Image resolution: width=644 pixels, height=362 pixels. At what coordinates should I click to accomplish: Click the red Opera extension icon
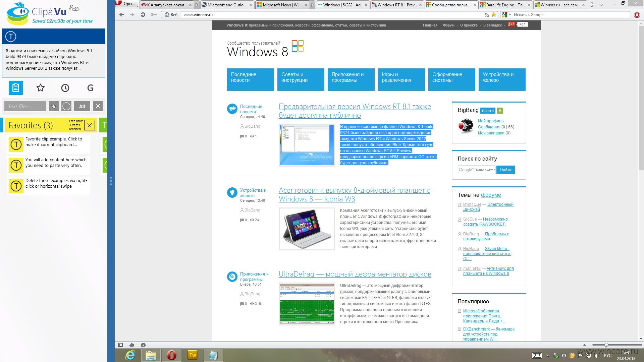coord(637,15)
